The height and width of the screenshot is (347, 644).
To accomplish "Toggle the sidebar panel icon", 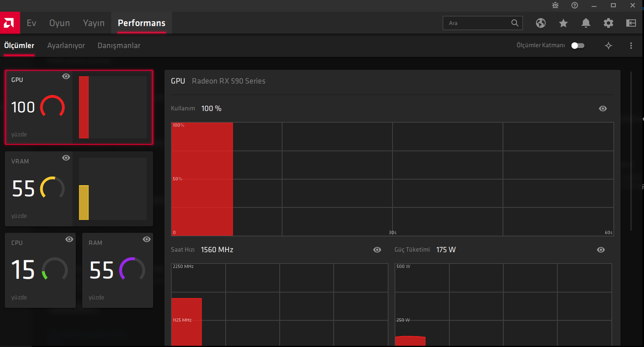I will pos(631,23).
